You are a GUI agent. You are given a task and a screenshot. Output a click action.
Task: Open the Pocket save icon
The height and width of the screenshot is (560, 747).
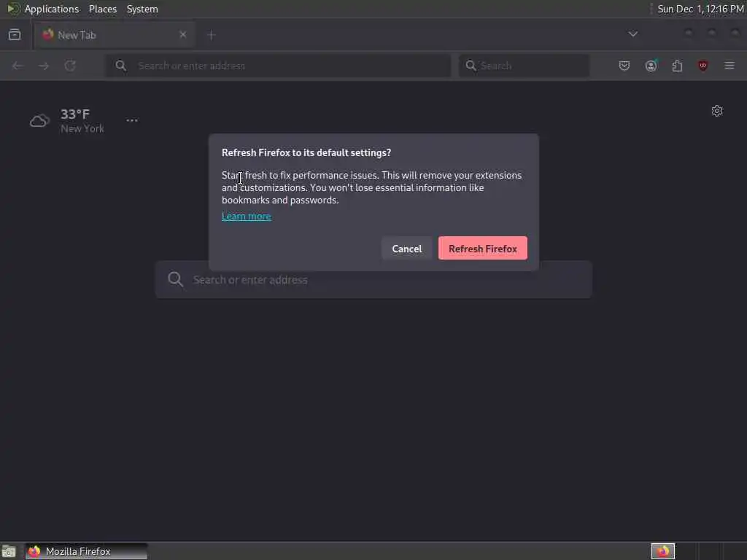click(624, 66)
